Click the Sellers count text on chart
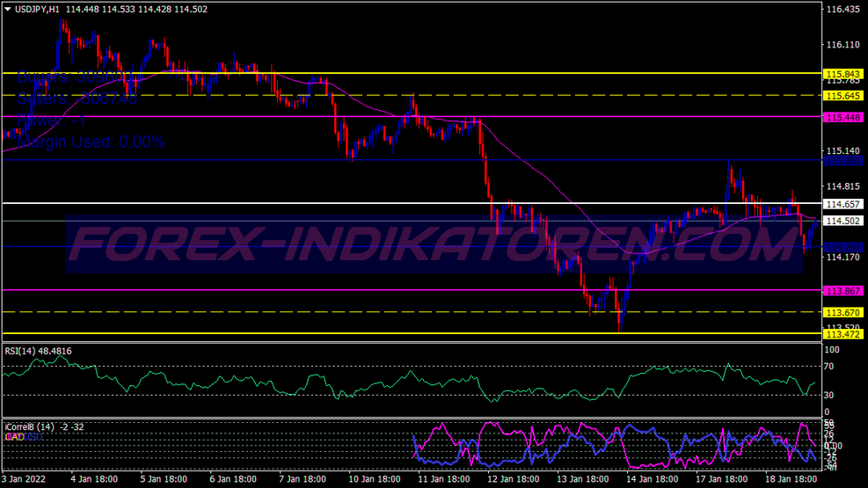This screenshot has width=868, height=488. [77, 98]
